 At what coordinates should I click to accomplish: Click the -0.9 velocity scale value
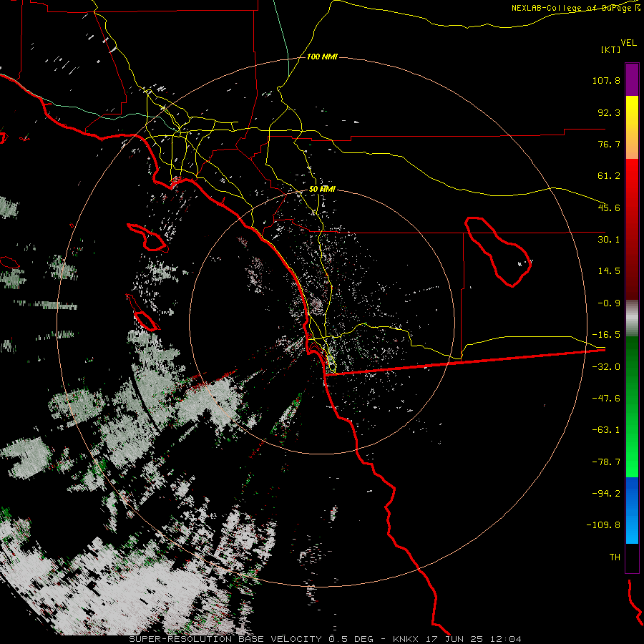click(x=609, y=303)
